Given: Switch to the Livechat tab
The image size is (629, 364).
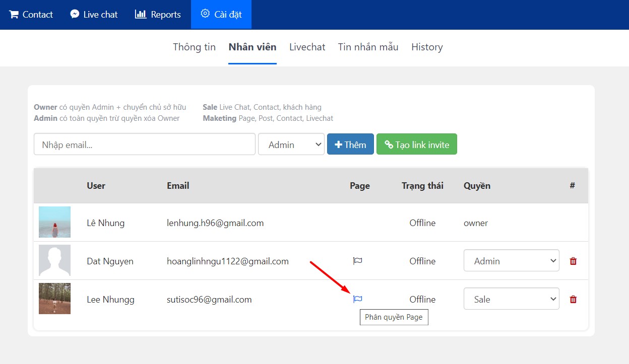Looking at the screenshot, I should click(307, 47).
